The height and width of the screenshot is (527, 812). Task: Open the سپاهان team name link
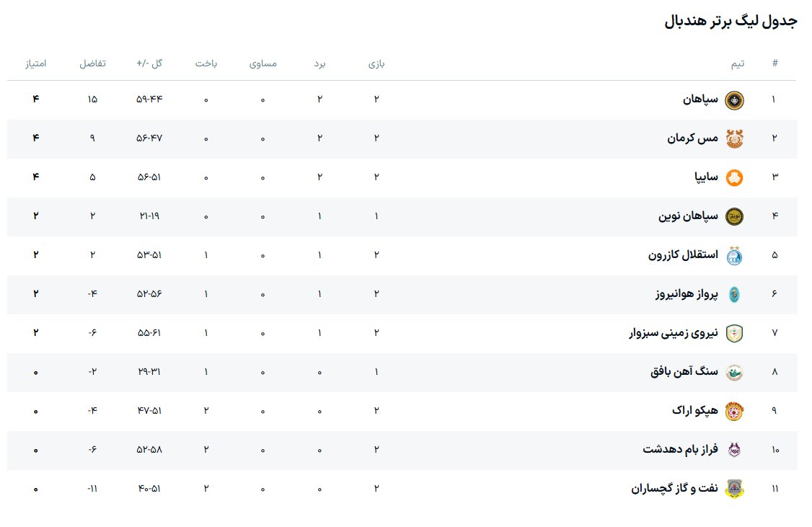tap(701, 99)
